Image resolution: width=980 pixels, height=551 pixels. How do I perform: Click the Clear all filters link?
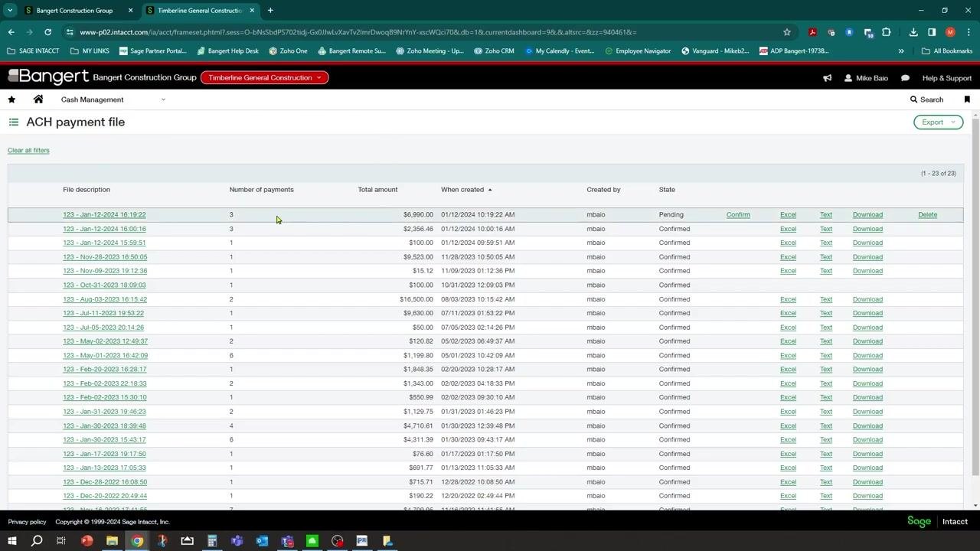pyautogui.click(x=28, y=150)
